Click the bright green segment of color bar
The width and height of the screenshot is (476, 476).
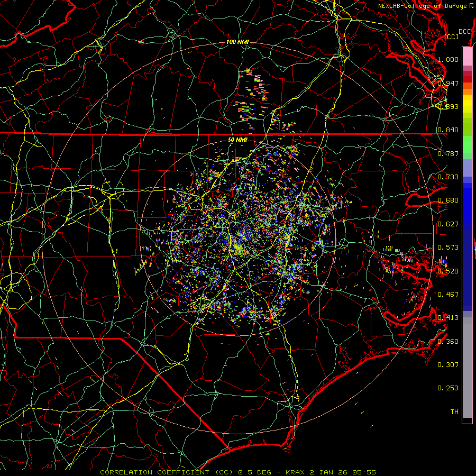[x=467, y=144]
